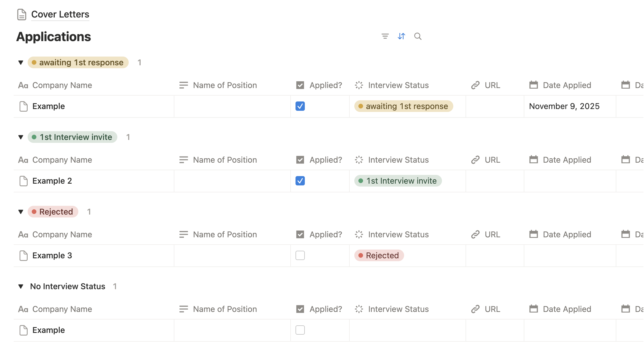Open the database search magnifier icon
The width and height of the screenshot is (644, 344).
tap(418, 36)
